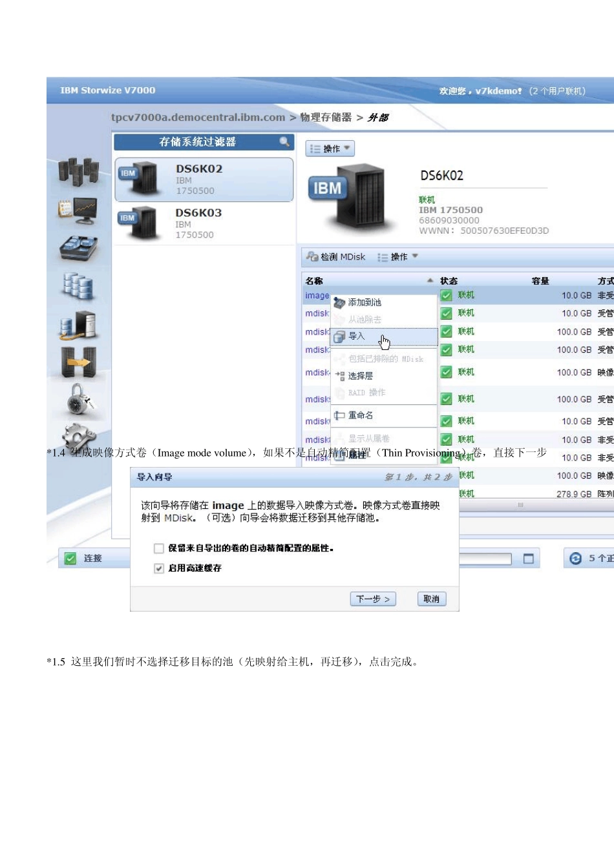Click the small window icon in the status bar
This screenshot has width=614, height=868.
pos(528,559)
